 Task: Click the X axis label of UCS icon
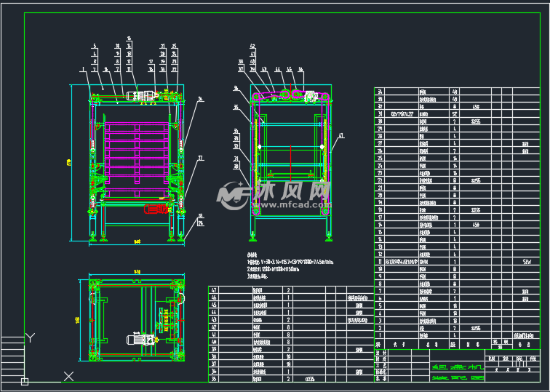coord(68,376)
